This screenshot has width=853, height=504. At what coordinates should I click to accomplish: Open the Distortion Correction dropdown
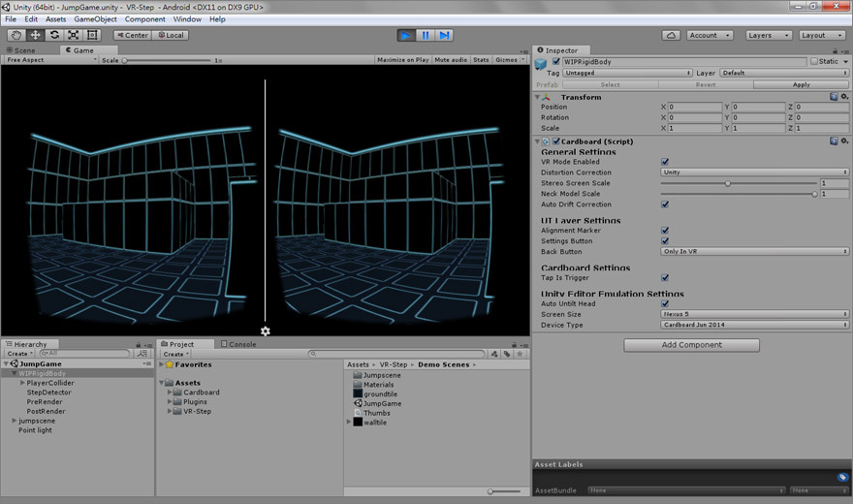[755, 173]
